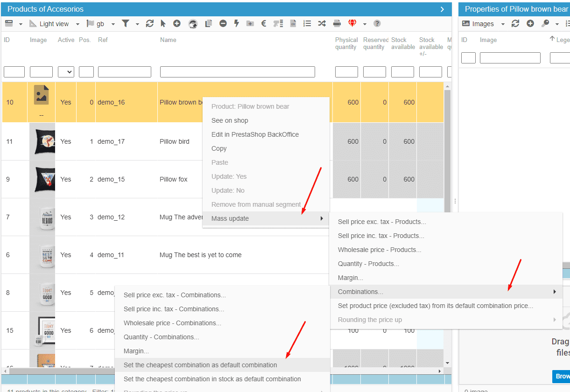The width and height of the screenshot is (570, 392).
Task: Click the euro price icon
Action: pyautogui.click(x=264, y=24)
